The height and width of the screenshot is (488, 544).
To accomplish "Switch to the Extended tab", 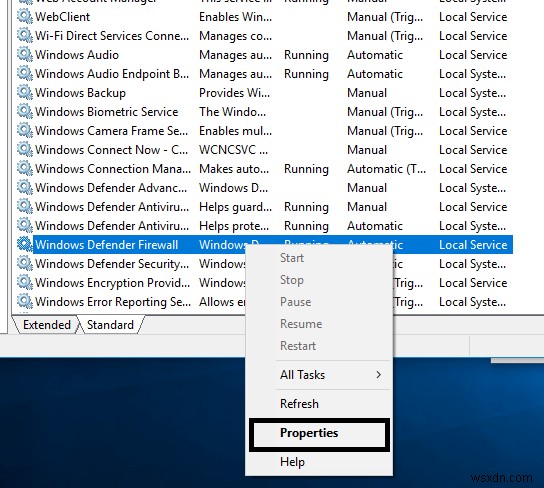I will point(46,325).
